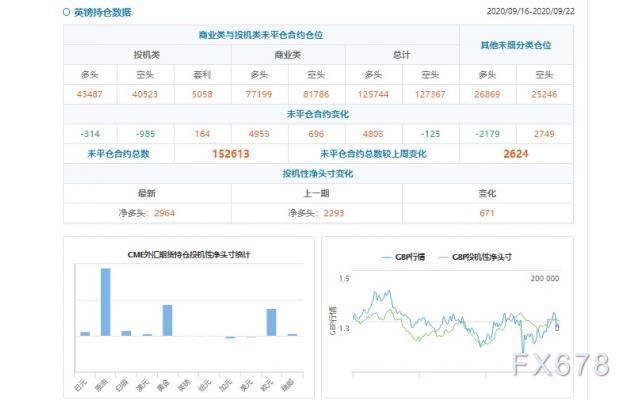Click the 美元 axis label

[246, 385]
